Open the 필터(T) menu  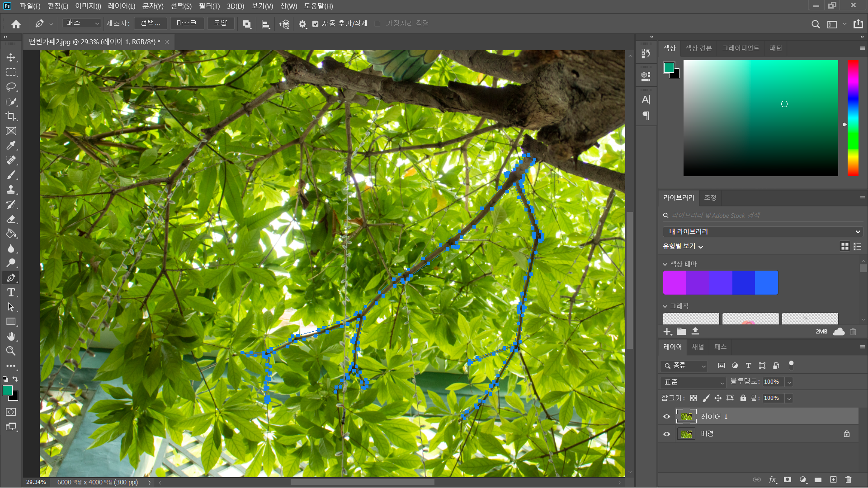(209, 6)
